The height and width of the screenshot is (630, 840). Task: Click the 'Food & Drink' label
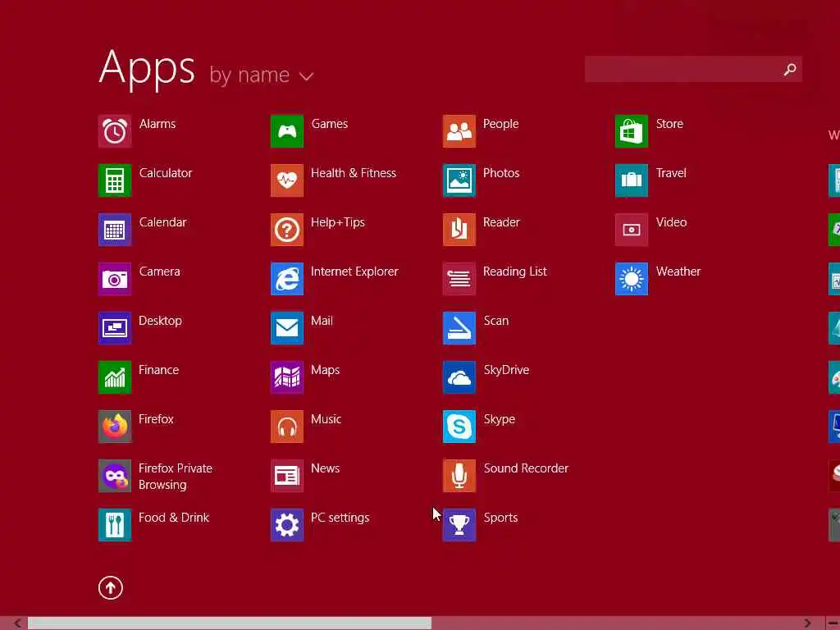click(x=174, y=518)
